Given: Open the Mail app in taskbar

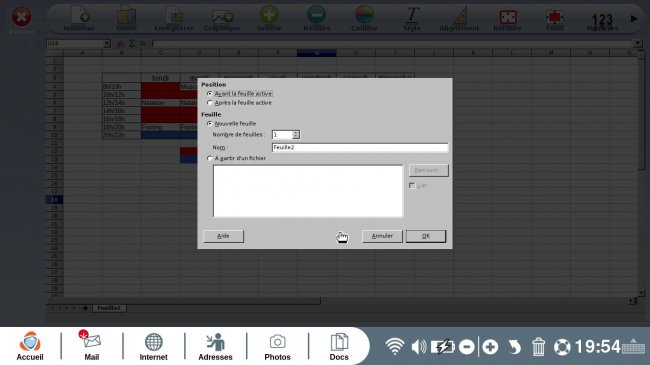Looking at the screenshot, I should coord(92,346).
